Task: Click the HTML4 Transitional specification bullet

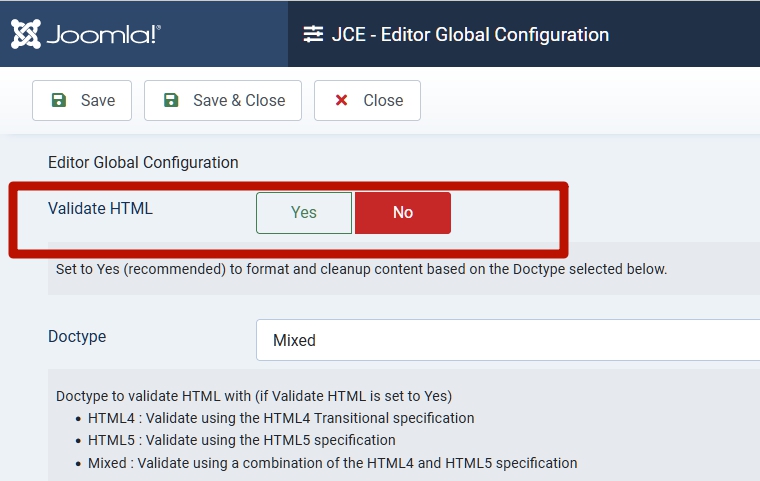Action: tap(281, 418)
